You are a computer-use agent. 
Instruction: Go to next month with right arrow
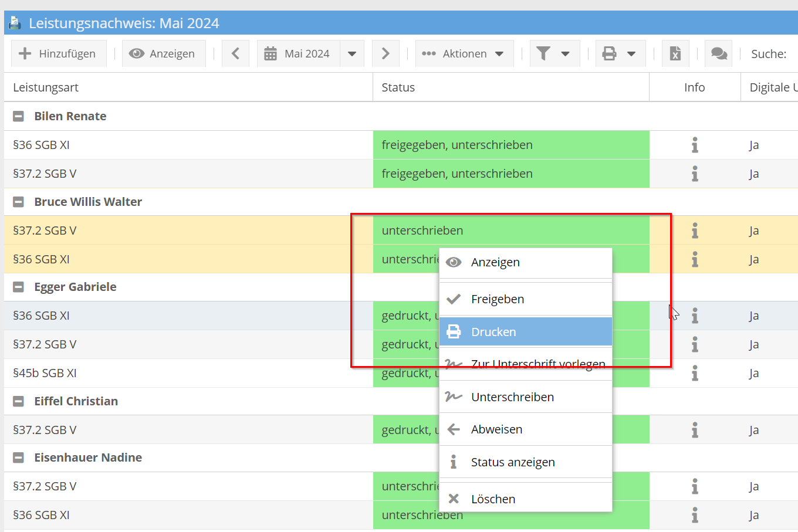click(386, 54)
